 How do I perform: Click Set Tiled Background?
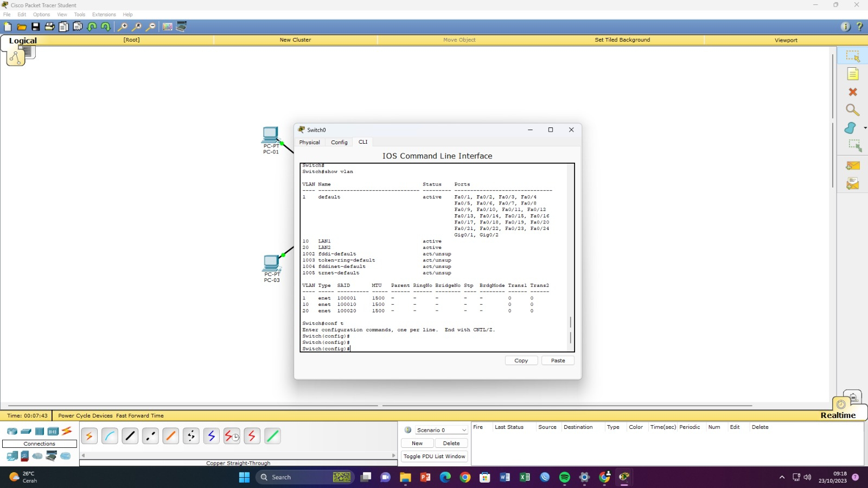[622, 40]
